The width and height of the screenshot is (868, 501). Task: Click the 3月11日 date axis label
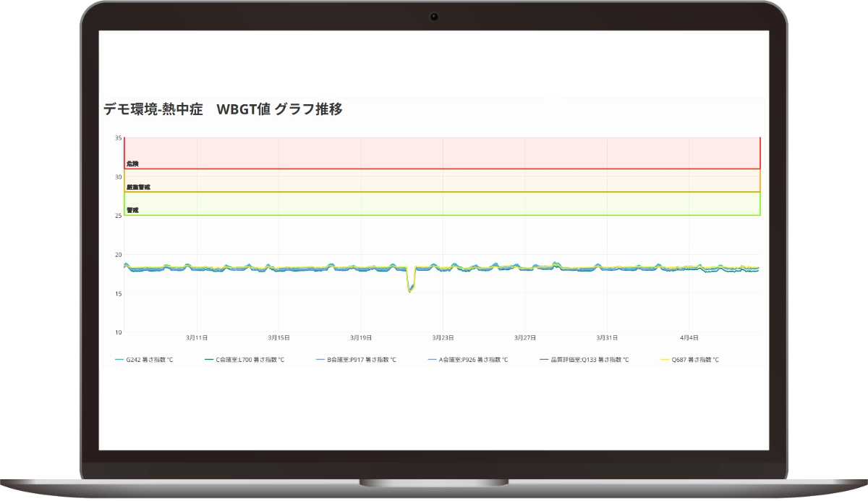coord(197,337)
